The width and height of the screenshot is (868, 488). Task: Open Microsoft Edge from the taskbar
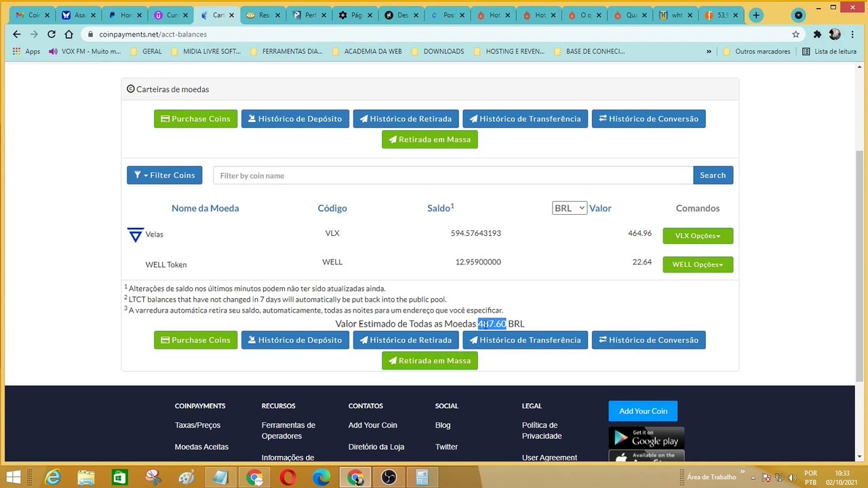point(321,477)
